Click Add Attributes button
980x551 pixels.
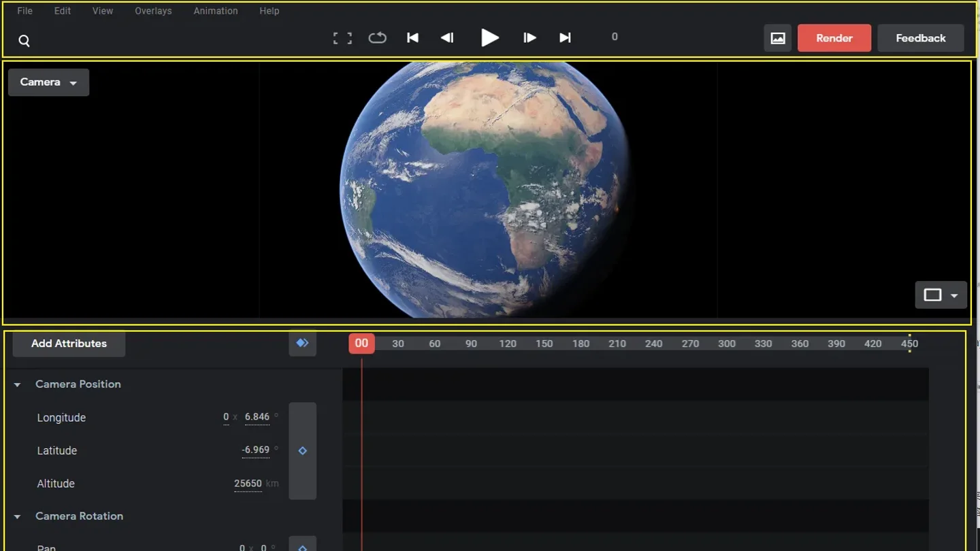click(69, 344)
